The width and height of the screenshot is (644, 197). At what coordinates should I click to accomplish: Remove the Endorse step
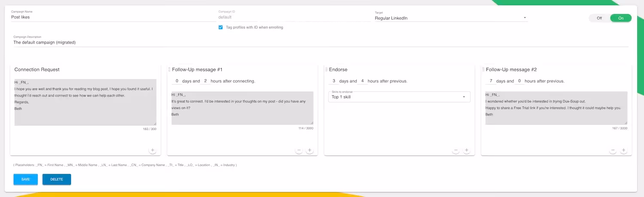pos(456,151)
